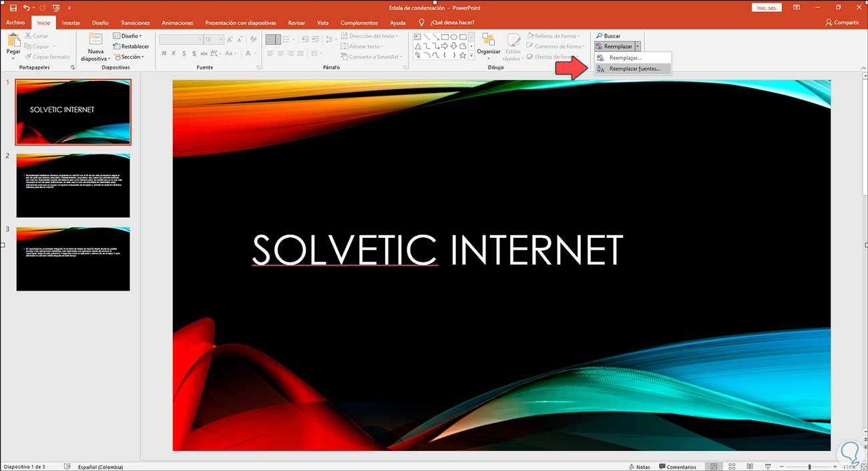Click the Save icon in quick access toolbar

(13, 7)
